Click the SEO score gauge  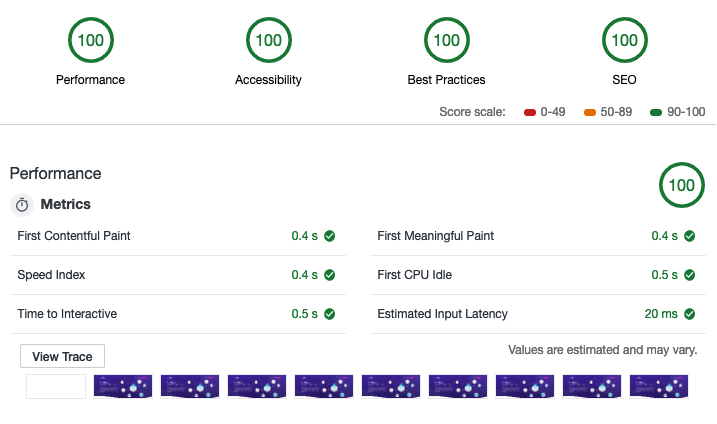coord(624,41)
